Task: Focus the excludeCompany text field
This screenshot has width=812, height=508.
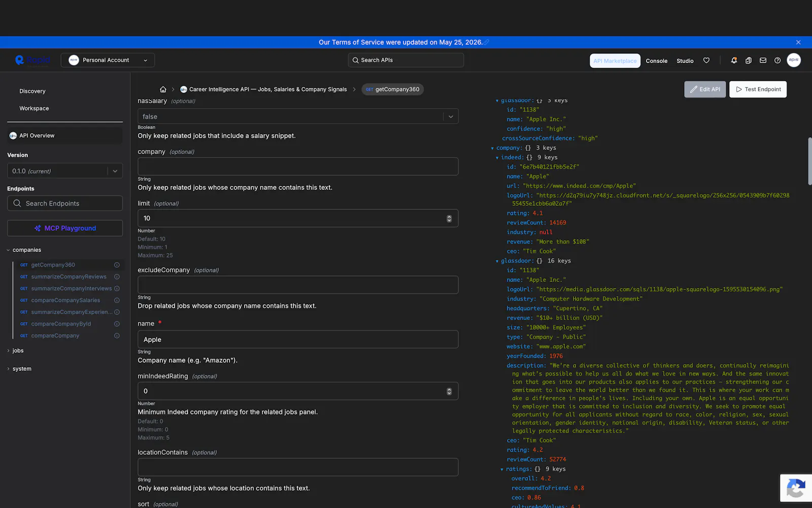Action: pyautogui.click(x=298, y=285)
